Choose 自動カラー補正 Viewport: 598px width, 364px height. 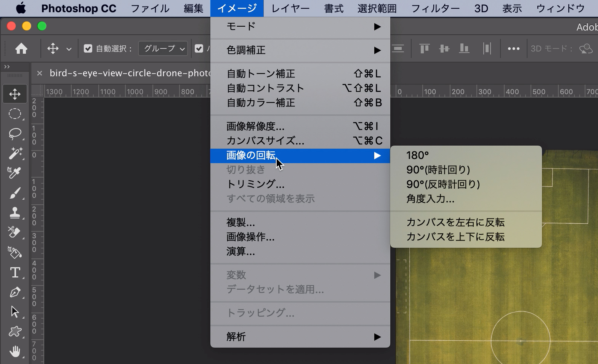coord(300,103)
